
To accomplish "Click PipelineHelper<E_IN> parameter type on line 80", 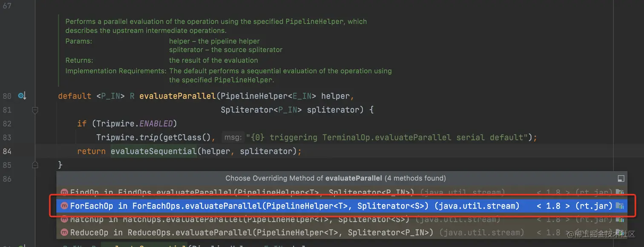I will pos(269,96).
